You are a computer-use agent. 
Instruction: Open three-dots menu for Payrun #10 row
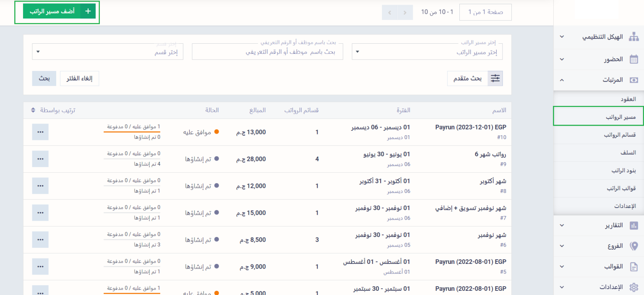(x=40, y=132)
